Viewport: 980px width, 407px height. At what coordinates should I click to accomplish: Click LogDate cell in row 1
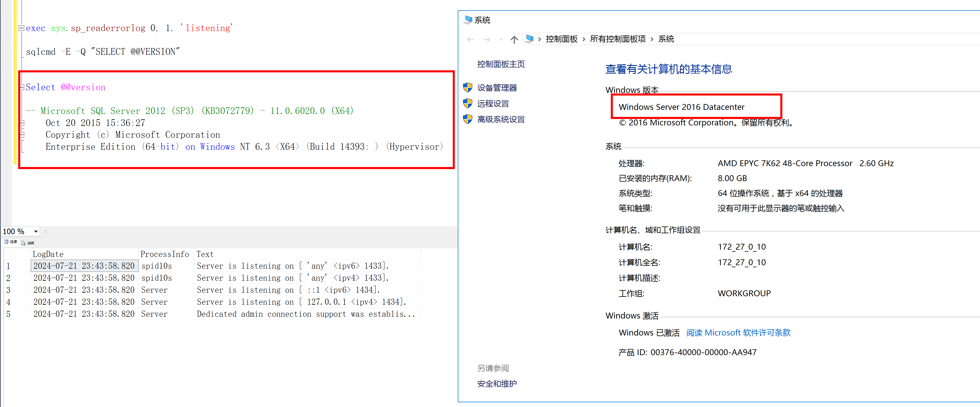point(84,266)
